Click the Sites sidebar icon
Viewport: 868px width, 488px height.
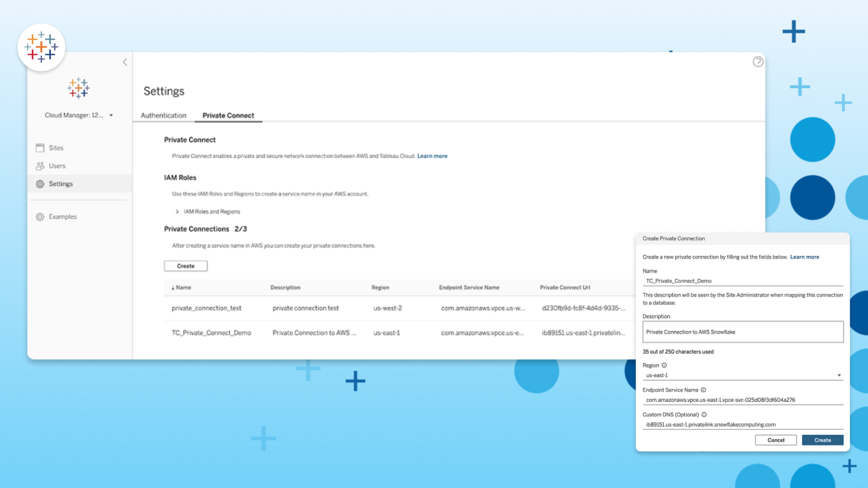tap(40, 148)
